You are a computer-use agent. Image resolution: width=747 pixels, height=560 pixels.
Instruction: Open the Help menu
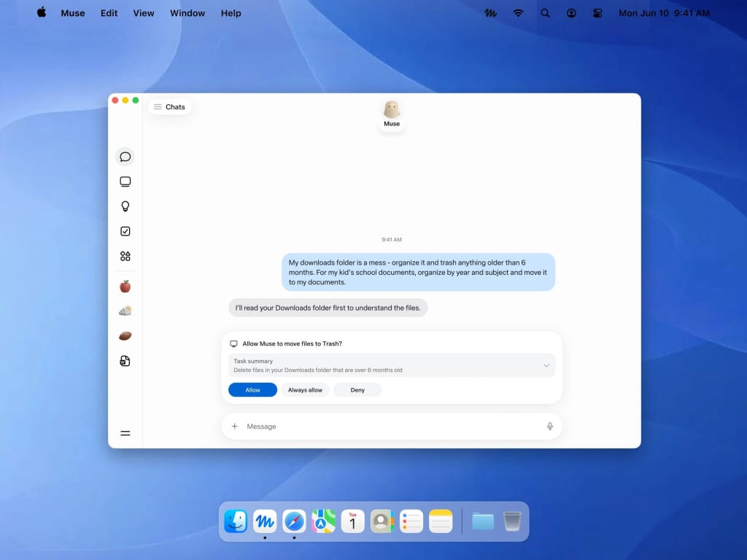(x=231, y=13)
